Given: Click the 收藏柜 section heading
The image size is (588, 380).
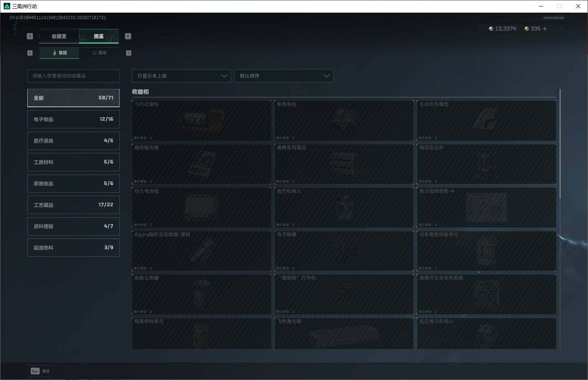Looking at the screenshot, I should 140,92.
